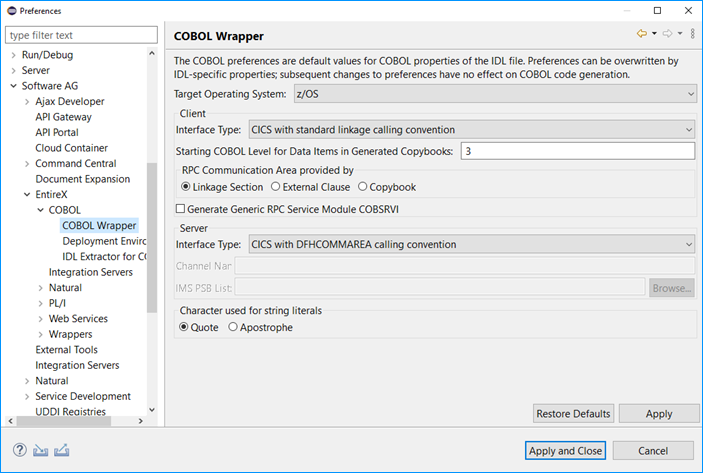Expand the Wrappers tree node
703x473 pixels.
pyautogui.click(x=40, y=334)
